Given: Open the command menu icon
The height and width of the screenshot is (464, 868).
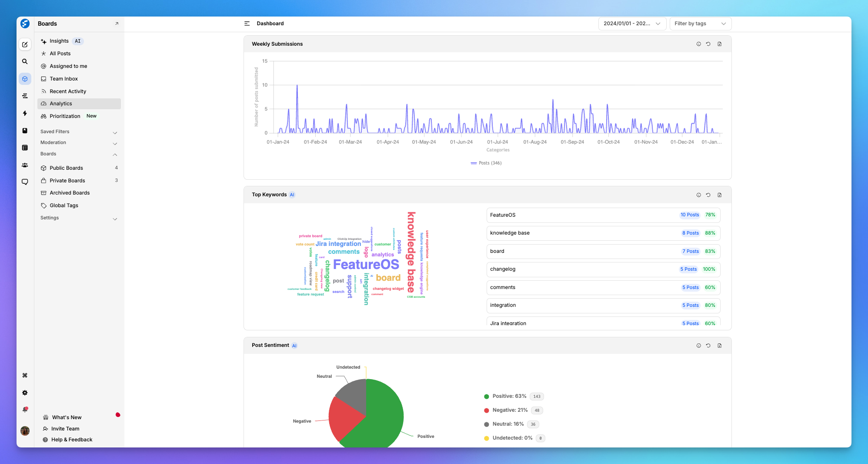Looking at the screenshot, I should click(x=25, y=375).
